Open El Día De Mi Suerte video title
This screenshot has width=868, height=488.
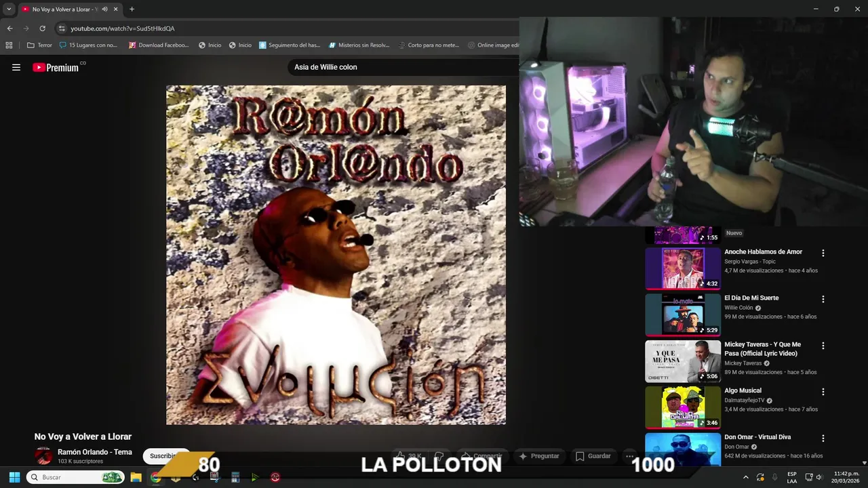751,298
